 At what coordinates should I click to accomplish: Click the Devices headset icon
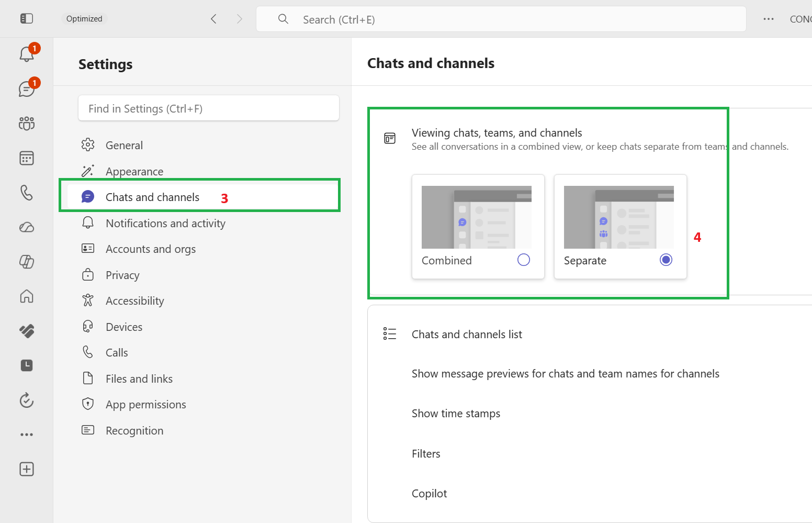click(88, 326)
